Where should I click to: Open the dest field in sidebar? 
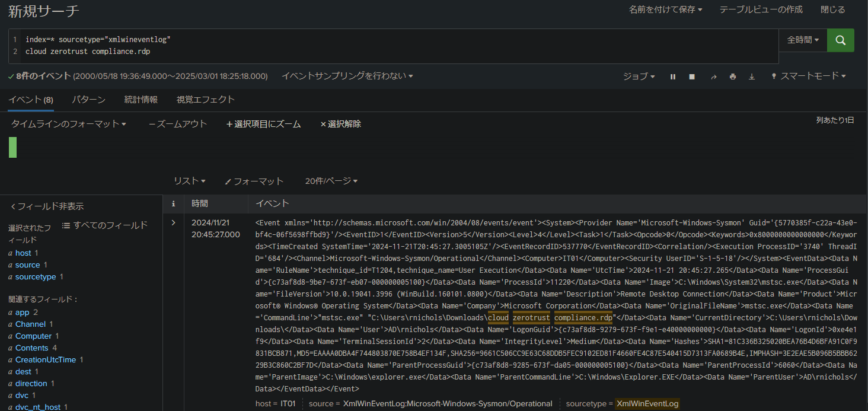[x=23, y=371]
